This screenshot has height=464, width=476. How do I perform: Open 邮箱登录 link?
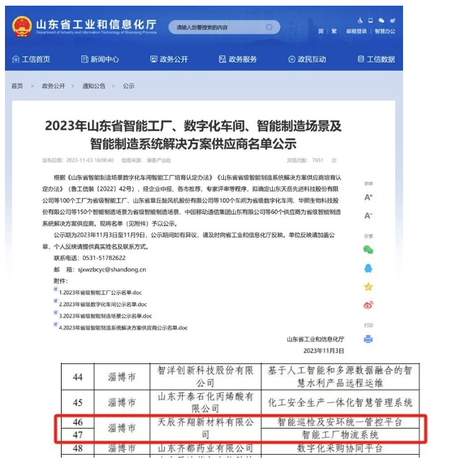tap(356, 31)
